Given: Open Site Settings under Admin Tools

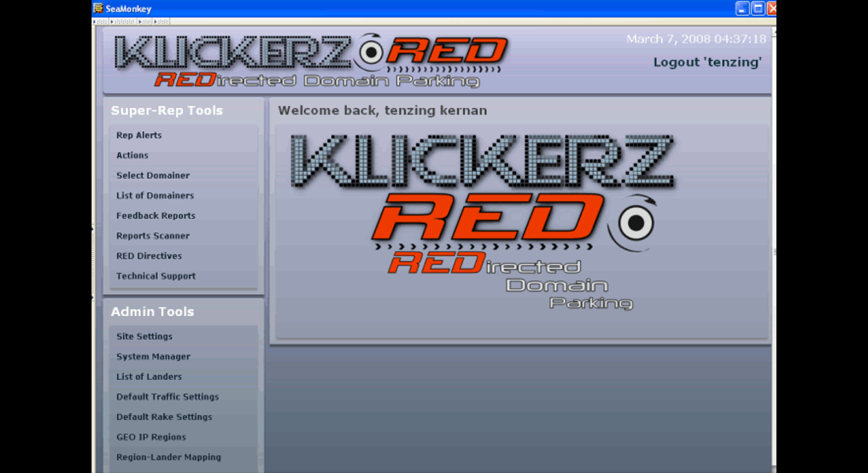Looking at the screenshot, I should 144,337.
